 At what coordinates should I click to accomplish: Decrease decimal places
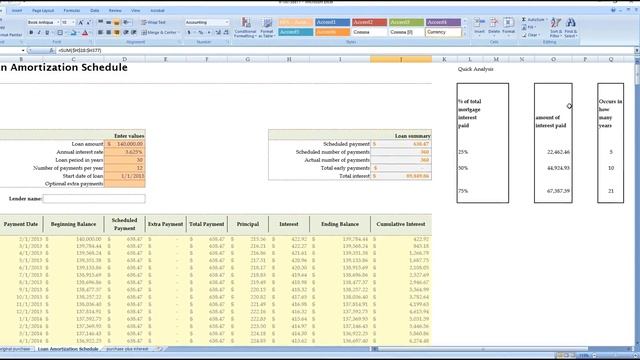[226, 32]
